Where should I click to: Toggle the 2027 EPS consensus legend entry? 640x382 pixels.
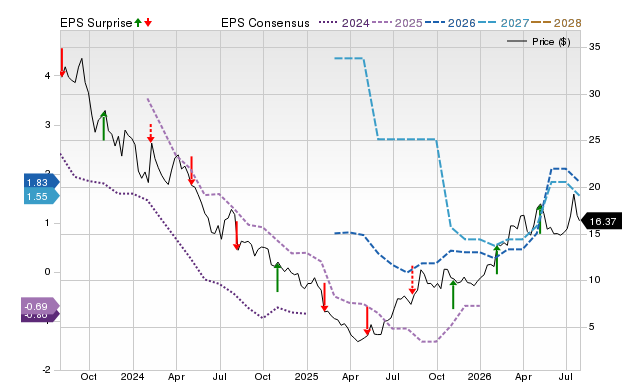click(503, 23)
